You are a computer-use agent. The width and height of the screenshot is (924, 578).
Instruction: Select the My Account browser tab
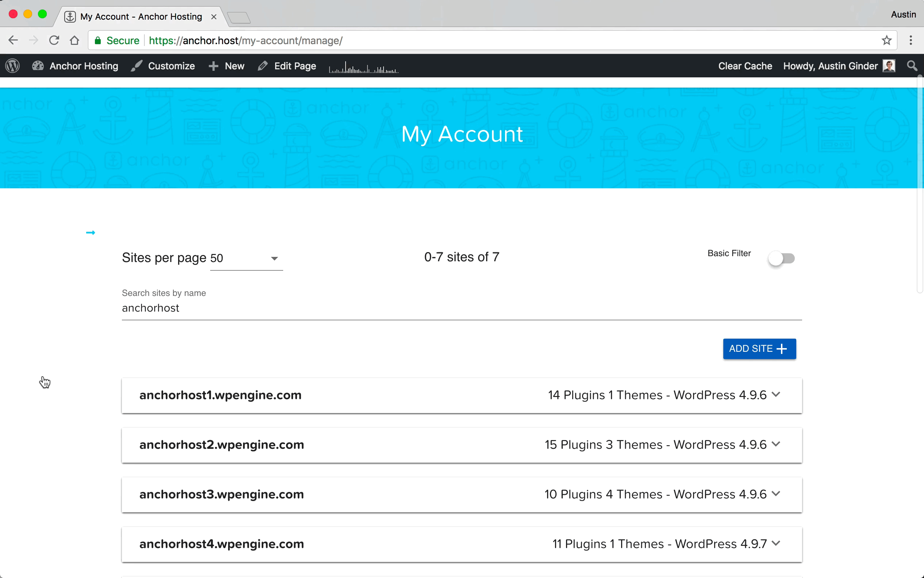141,17
